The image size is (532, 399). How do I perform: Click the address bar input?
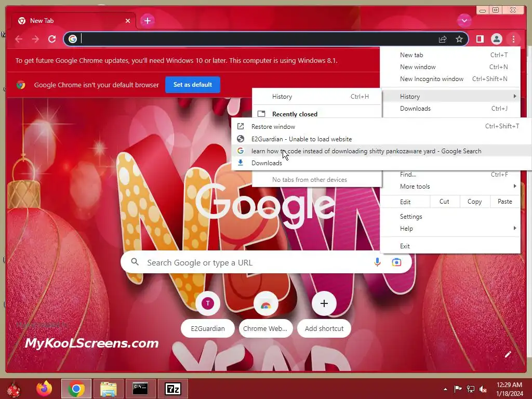[258, 39]
